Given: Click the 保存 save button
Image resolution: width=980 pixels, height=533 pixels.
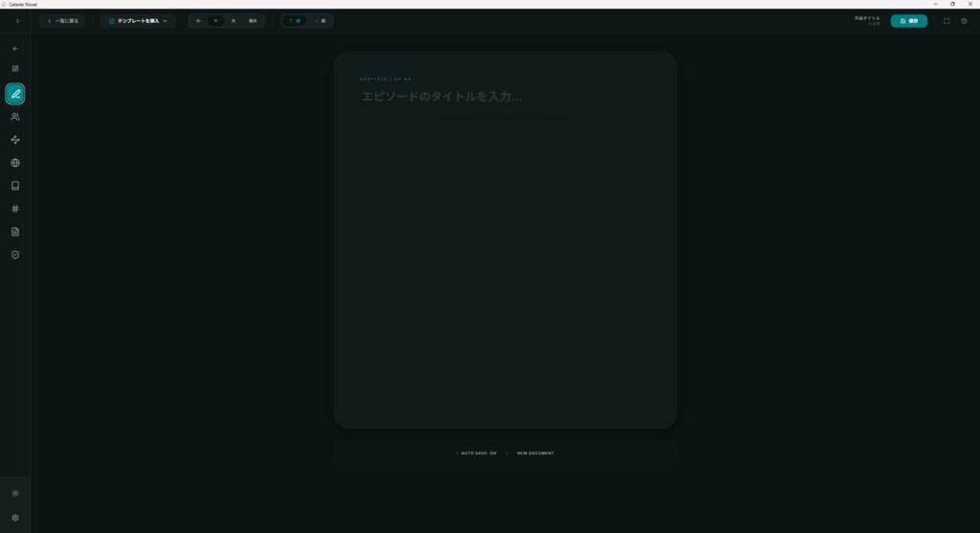Looking at the screenshot, I should (x=909, y=21).
